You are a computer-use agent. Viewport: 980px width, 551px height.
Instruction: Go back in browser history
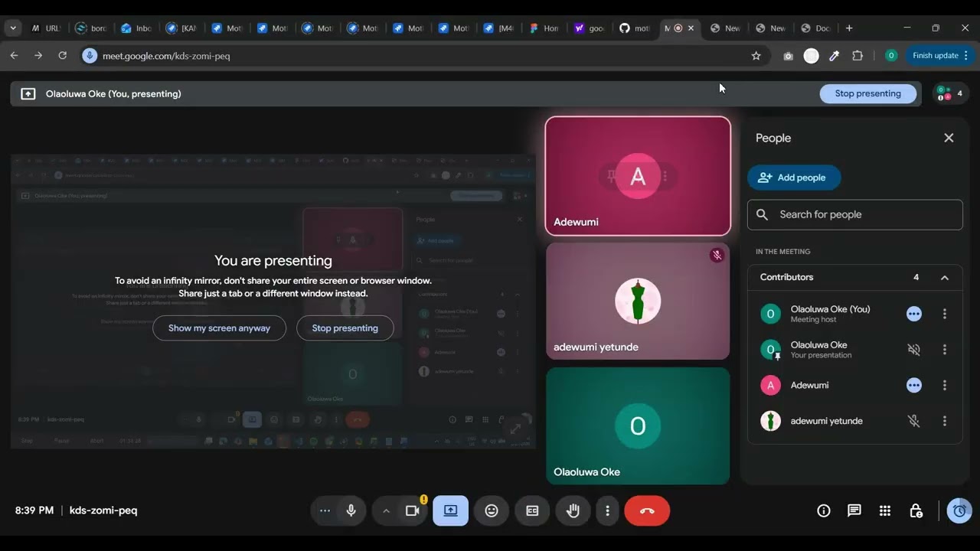pos(14,56)
